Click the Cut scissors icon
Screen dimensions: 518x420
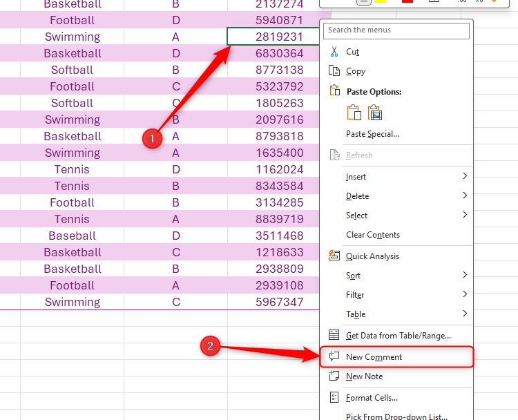click(334, 52)
